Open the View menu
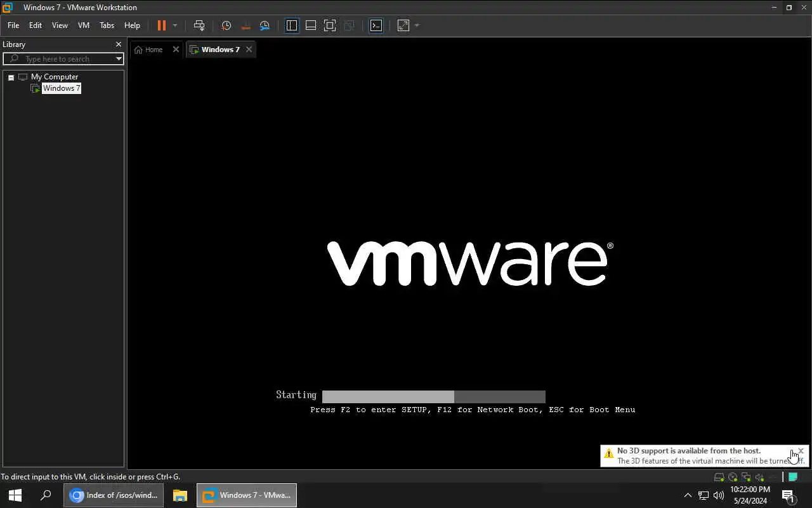The image size is (812, 508). tap(60, 25)
